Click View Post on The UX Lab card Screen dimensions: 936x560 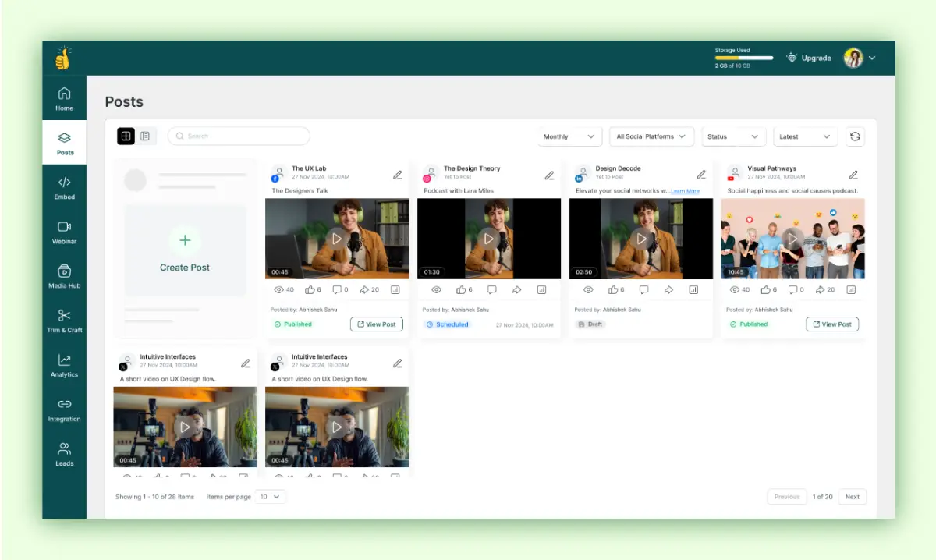click(376, 324)
